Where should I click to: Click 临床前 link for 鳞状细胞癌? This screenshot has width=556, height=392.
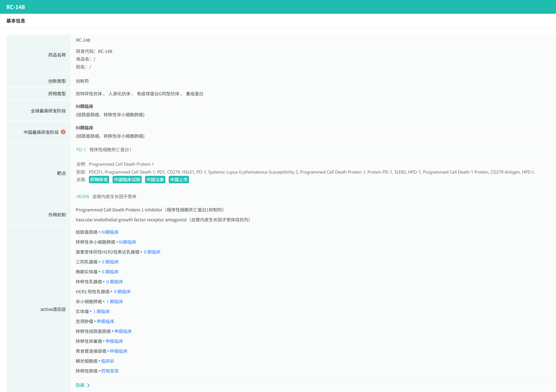click(108, 361)
